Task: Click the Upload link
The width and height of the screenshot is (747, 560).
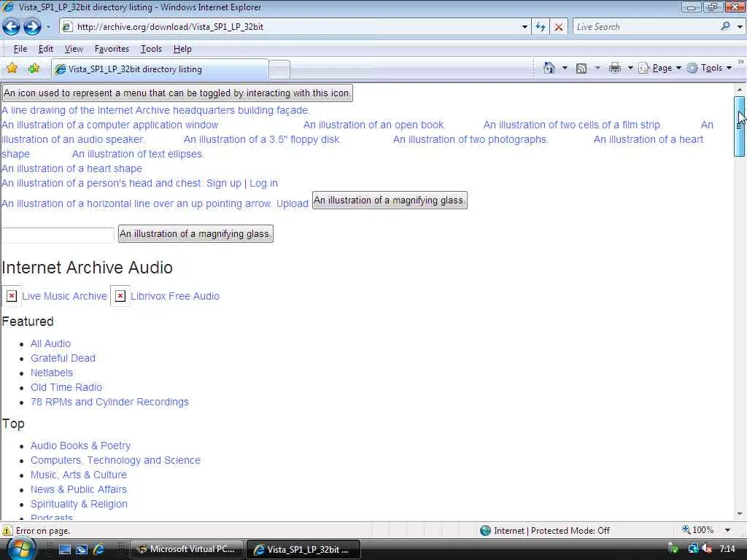Action: [x=293, y=203]
